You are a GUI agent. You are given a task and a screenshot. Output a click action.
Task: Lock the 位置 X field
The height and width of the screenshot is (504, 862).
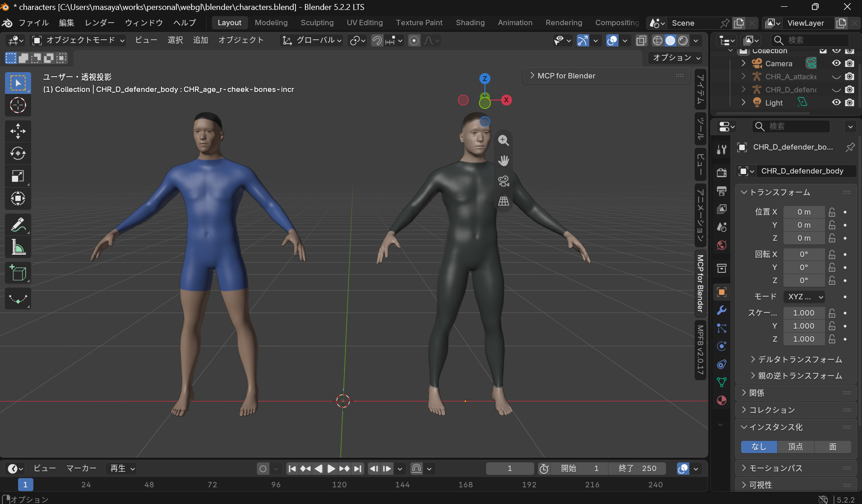(x=832, y=212)
